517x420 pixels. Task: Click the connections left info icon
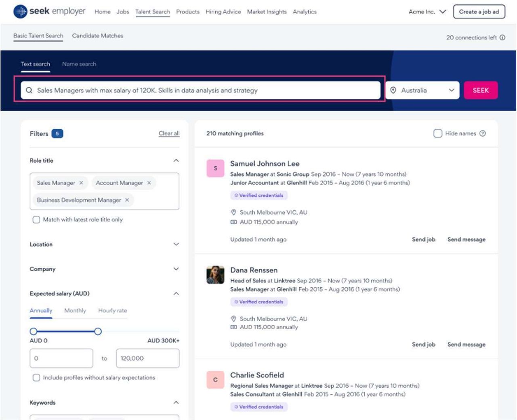pos(502,38)
